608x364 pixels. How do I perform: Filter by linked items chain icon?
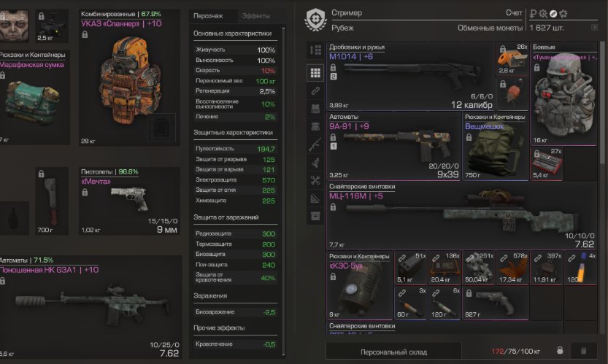click(x=315, y=90)
